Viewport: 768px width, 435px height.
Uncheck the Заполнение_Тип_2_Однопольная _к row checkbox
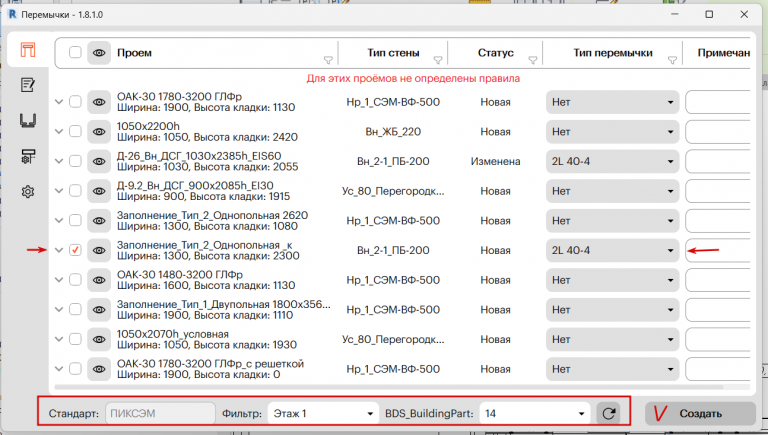[x=75, y=250]
